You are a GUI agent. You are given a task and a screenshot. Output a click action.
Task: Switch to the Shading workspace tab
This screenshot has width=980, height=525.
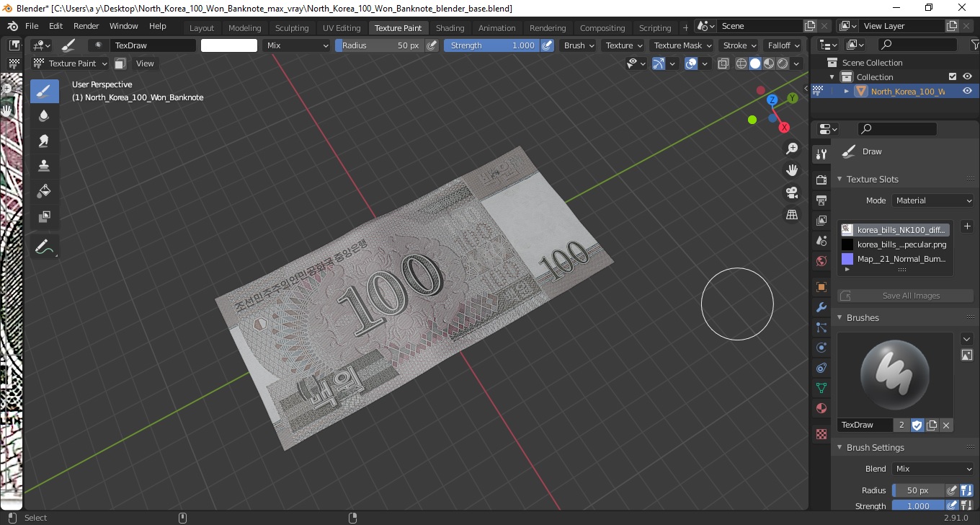[450, 28]
